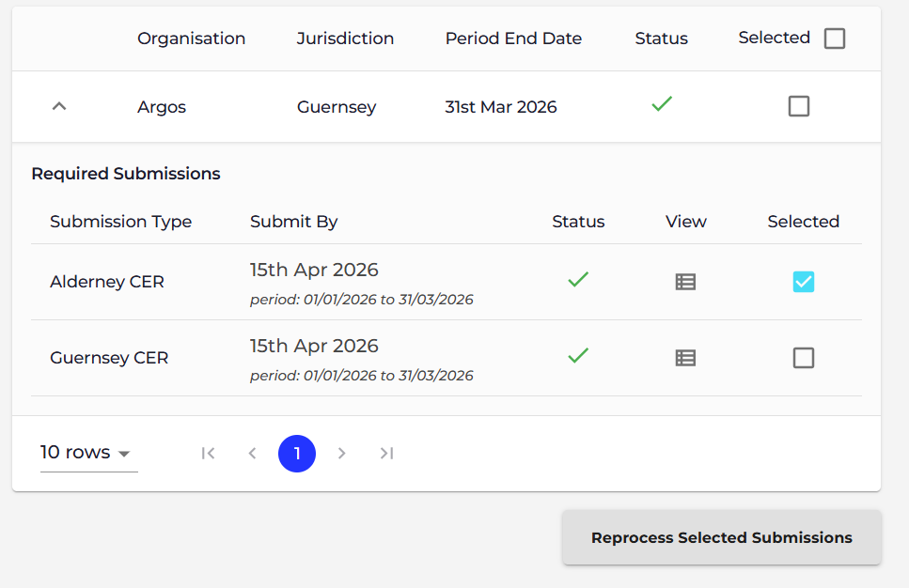The image size is (909, 588).
Task: Click the period text under Guernsey CER
Action: click(362, 376)
